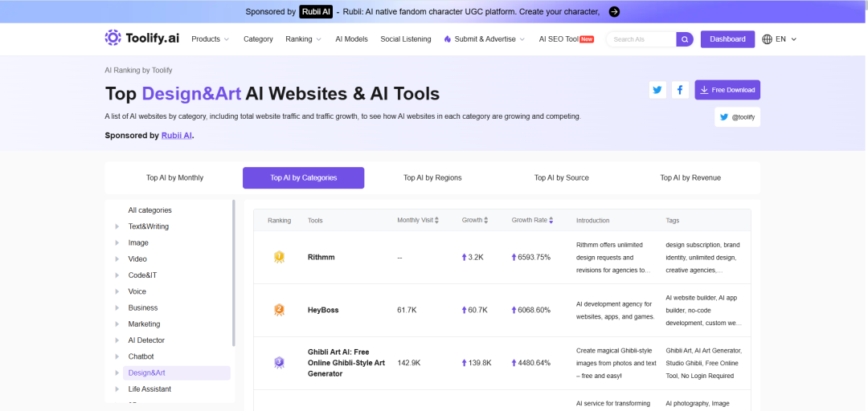Click the Free Download button

pyautogui.click(x=727, y=90)
